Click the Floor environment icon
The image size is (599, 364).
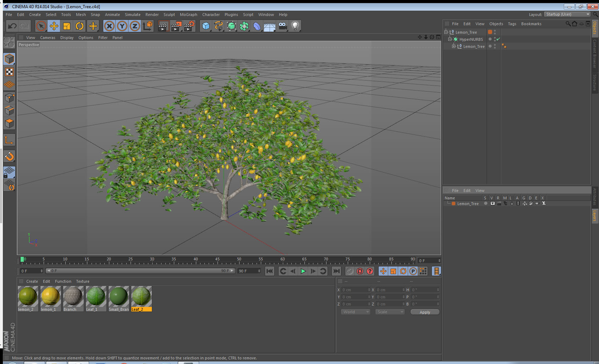pyautogui.click(x=270, y=26)
